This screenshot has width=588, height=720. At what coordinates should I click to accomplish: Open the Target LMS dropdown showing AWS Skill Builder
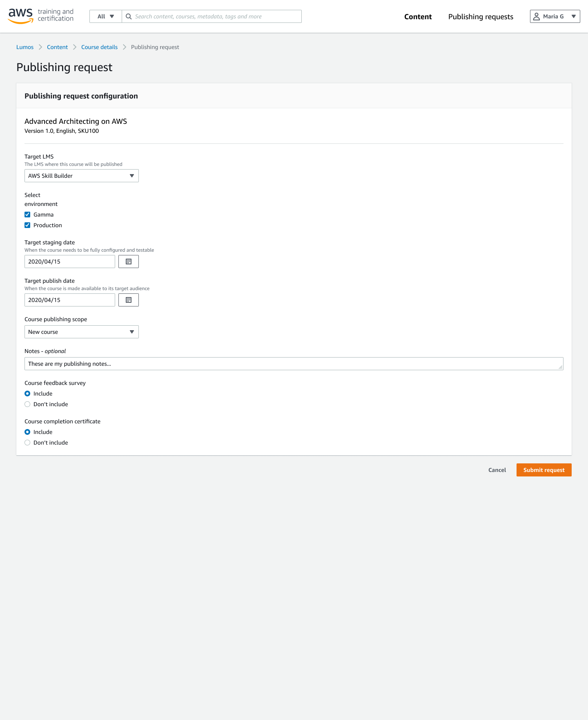82,176
